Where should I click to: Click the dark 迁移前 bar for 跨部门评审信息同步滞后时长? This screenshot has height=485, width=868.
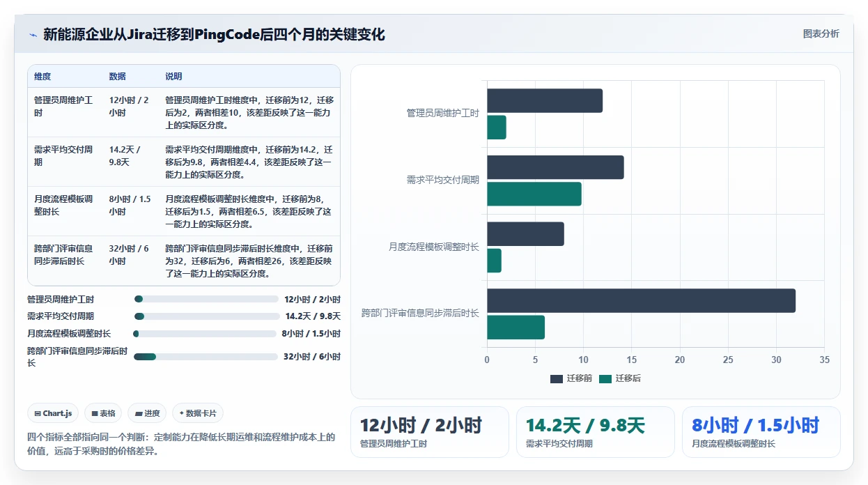click(x=641, y=301)
